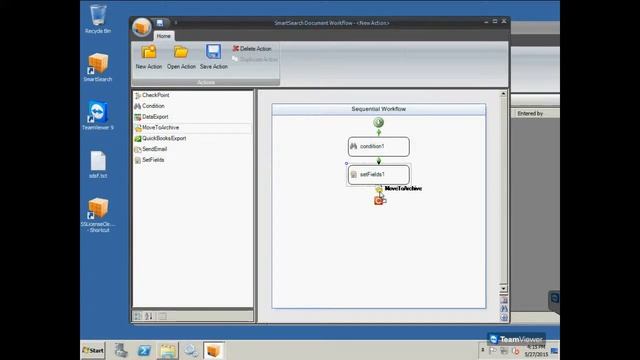Open Server Manager from the taskbar

(x=121, y=350)
